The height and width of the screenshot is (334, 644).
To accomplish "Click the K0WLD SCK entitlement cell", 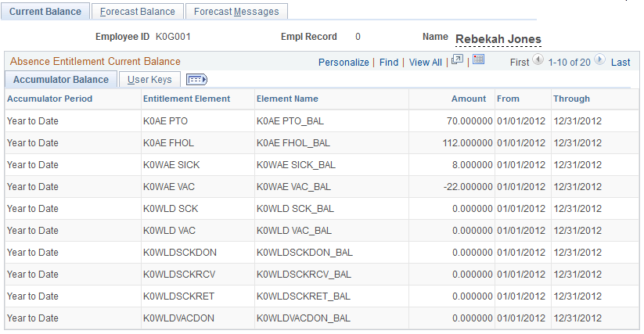I will pos(171,208).
